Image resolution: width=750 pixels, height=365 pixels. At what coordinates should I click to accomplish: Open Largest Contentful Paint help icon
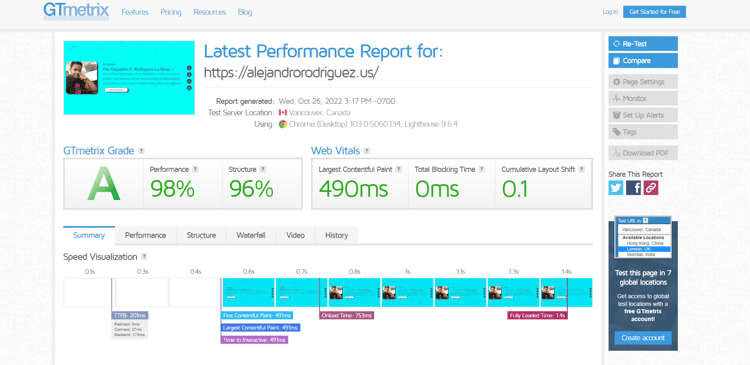click(x=399, y=169)
